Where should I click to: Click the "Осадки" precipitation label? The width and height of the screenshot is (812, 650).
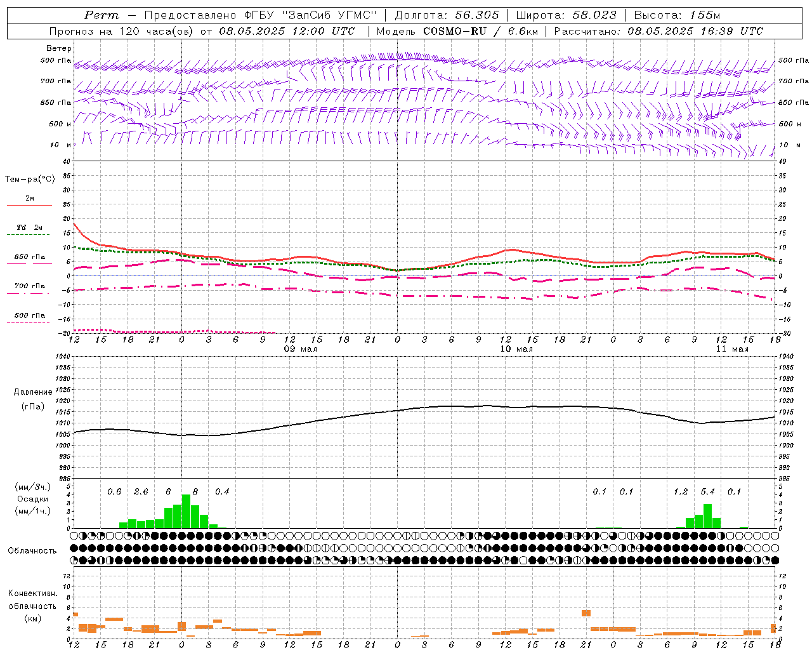click(33, 499)
